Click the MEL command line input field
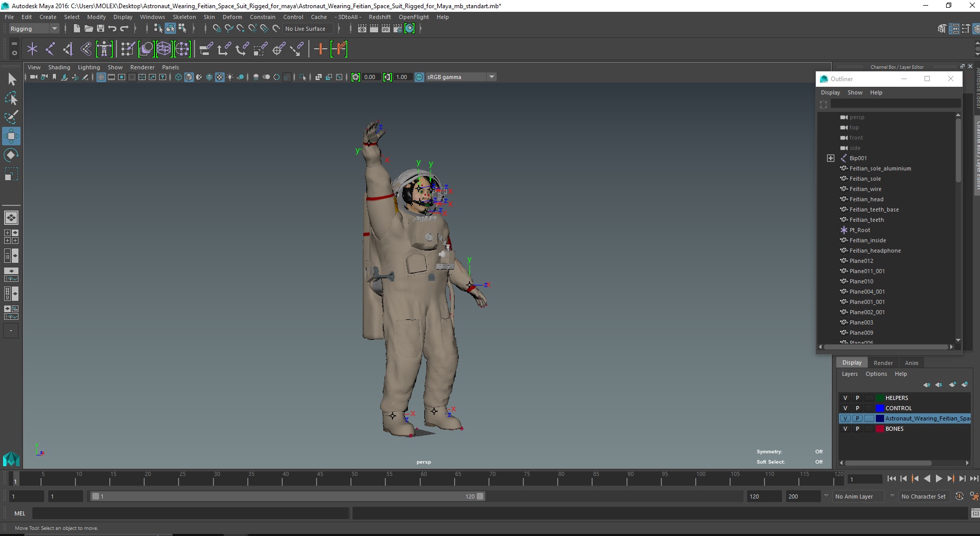980x536 pixels. click(191, 513)
